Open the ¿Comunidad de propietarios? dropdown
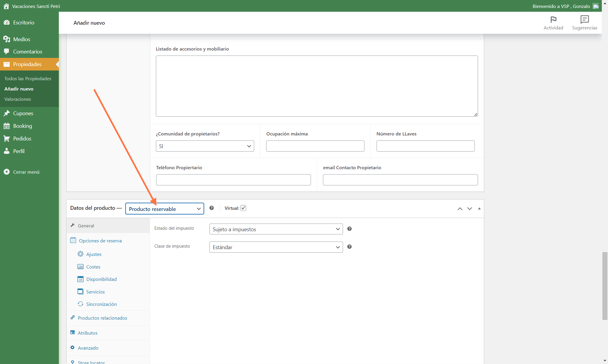608x364 pixels. (x=205, y=146)
